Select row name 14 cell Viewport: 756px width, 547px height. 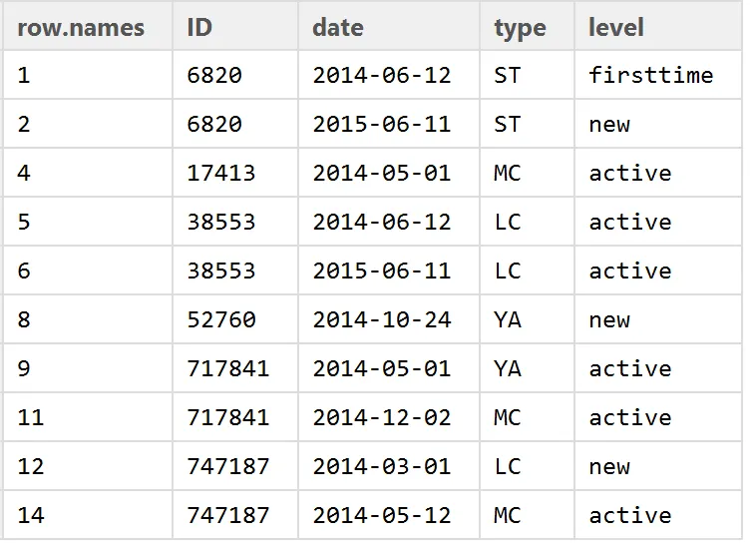coord(88,515)
